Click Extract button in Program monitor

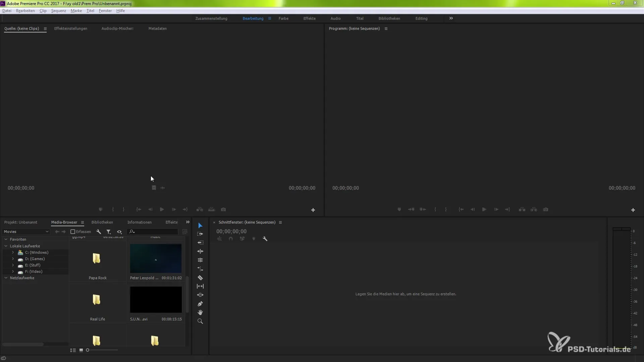click(x=534, y=209)
